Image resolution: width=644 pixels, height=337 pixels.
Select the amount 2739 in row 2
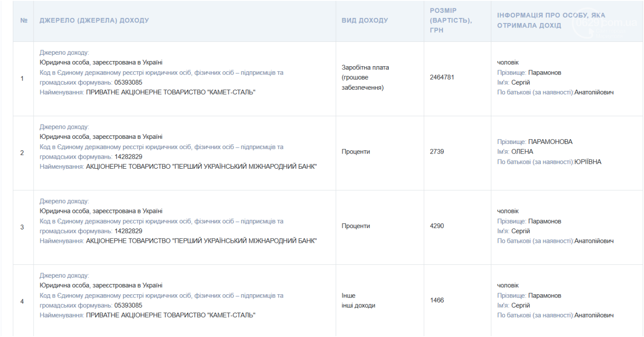pos(437,152)
